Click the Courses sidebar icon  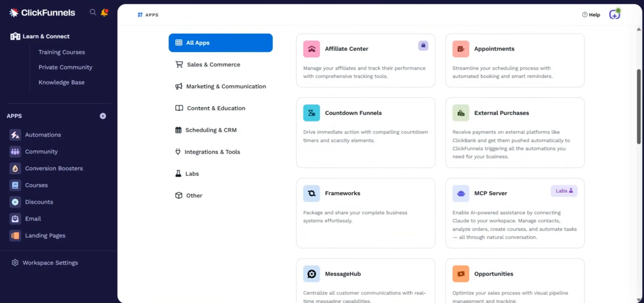pyautogui.click(x=15, y=185)
